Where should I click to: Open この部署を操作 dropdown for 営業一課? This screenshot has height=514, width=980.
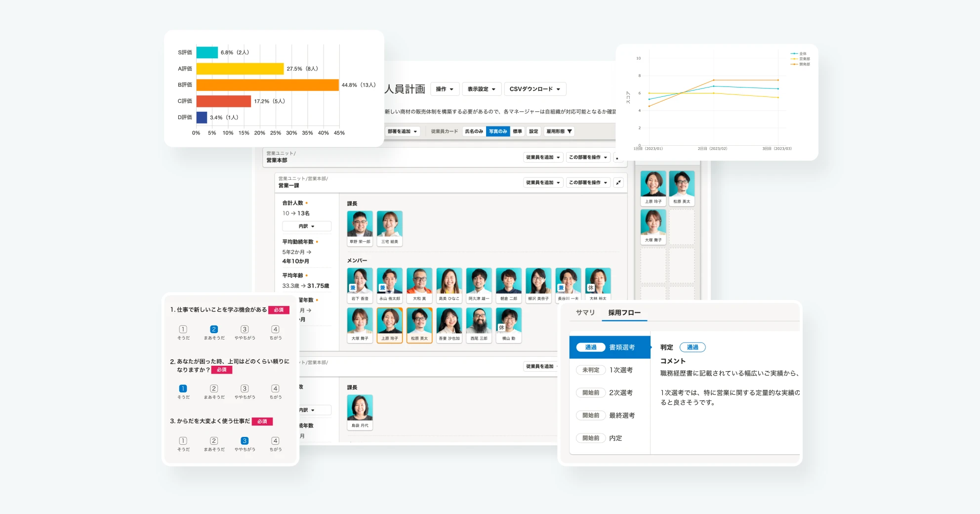pos(588,182)
